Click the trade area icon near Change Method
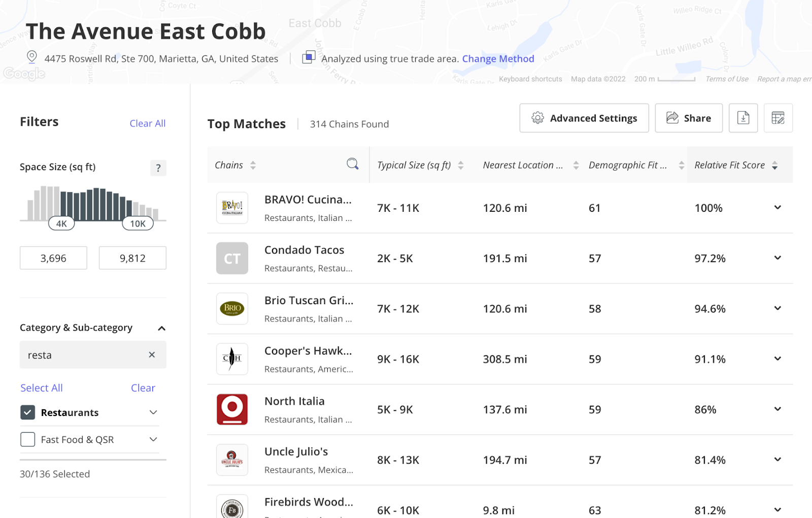The image size is (812, 518). point(308,57)
